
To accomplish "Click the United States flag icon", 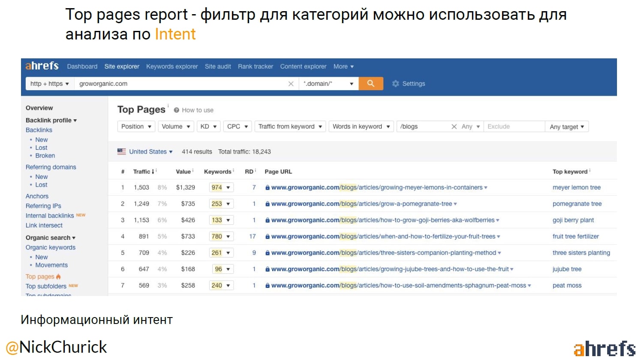I will [x=122, y=151].
